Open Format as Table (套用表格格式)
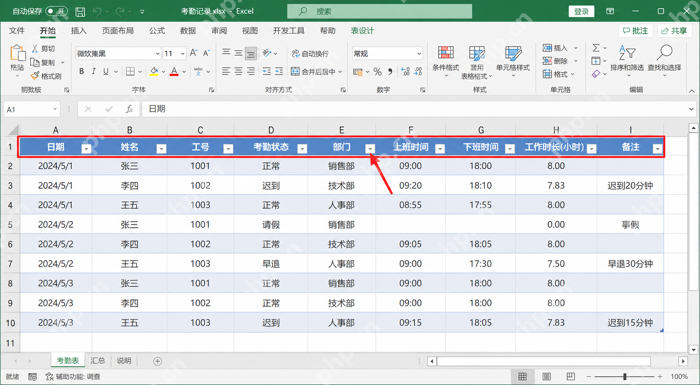 477,62
